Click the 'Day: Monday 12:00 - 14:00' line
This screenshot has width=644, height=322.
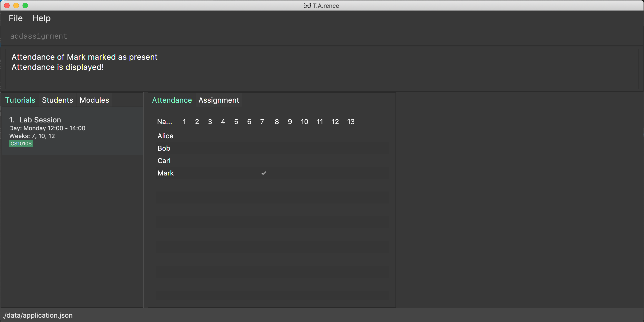pos(47,128)
